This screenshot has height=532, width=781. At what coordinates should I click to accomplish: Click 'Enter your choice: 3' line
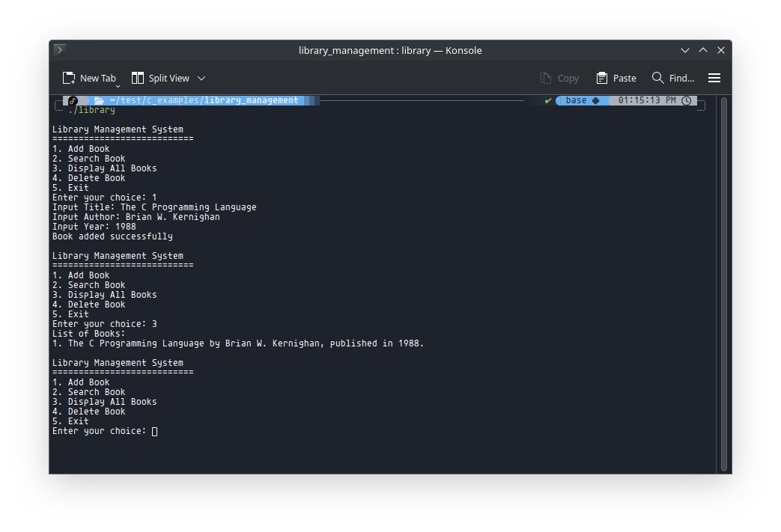tap(105, 324)
